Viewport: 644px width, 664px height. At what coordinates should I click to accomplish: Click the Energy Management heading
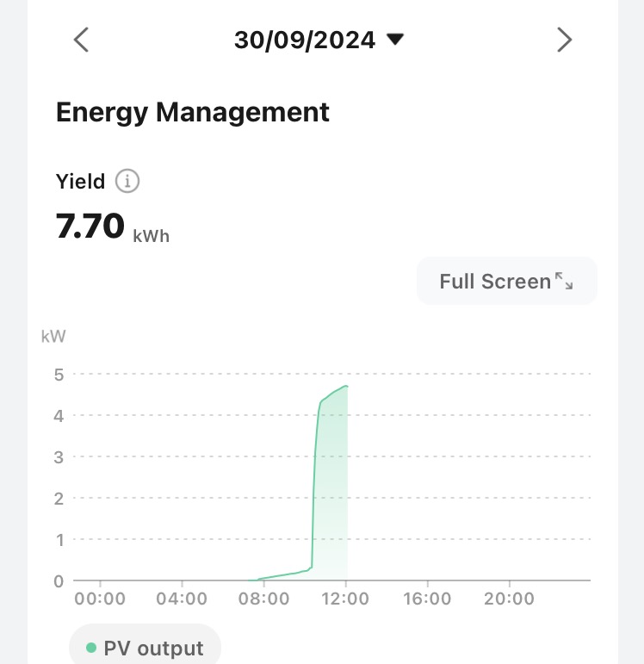coord(193,112)
